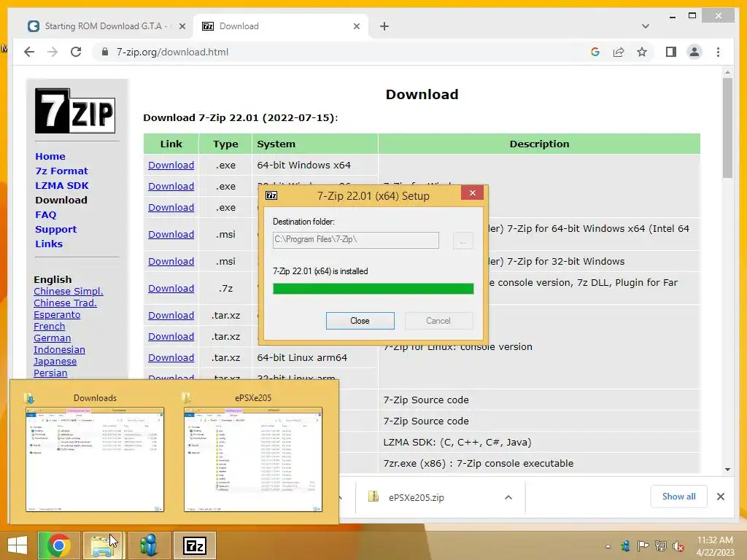Click Download for 64-bit Linux arm64
This screenshot has width=747, height=560.
pyautogui.click(x=171, y=357)
